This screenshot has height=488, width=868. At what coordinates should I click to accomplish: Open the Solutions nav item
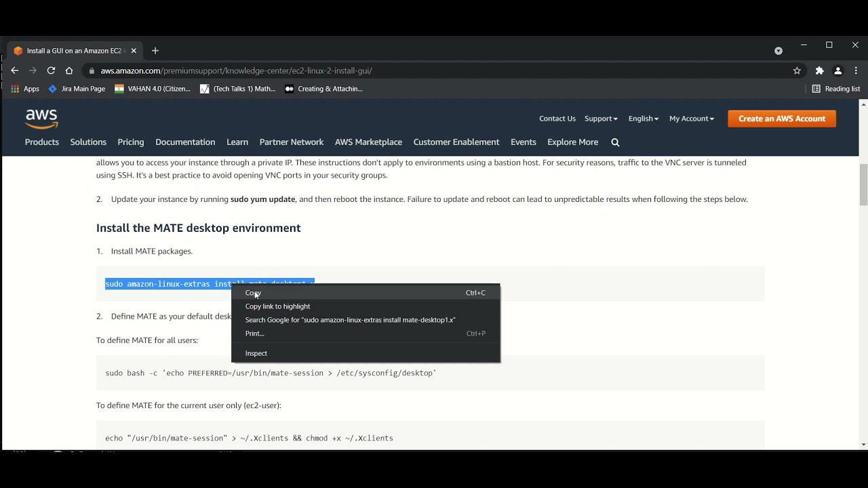88,142
